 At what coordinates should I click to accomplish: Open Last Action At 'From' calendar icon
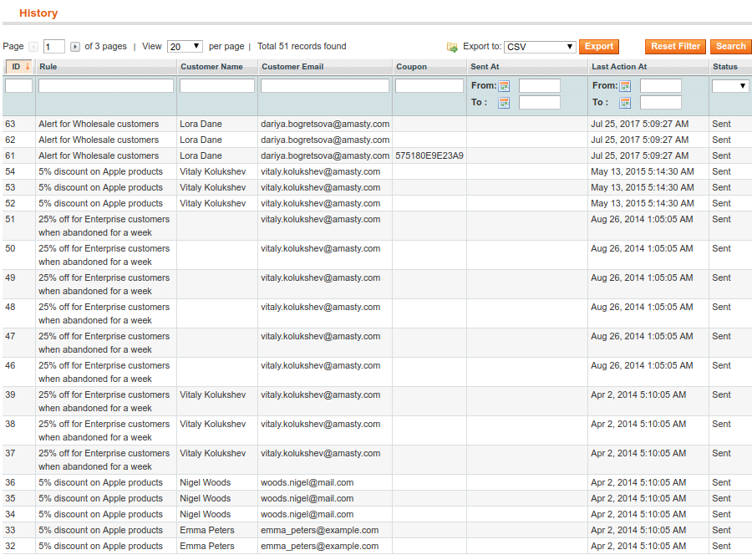(625, 86)
